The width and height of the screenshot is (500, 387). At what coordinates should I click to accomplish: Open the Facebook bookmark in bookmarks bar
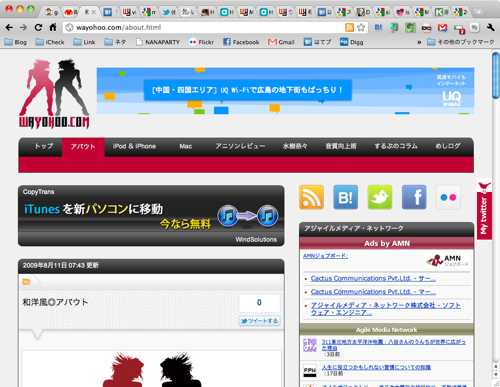point(241,42)
